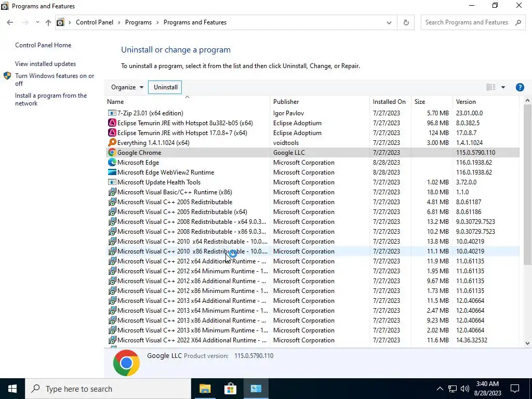Click the Control Panel taskbar icon
Image resolution: width=532 pixels, height=399 pixels.
coord(256,389)
